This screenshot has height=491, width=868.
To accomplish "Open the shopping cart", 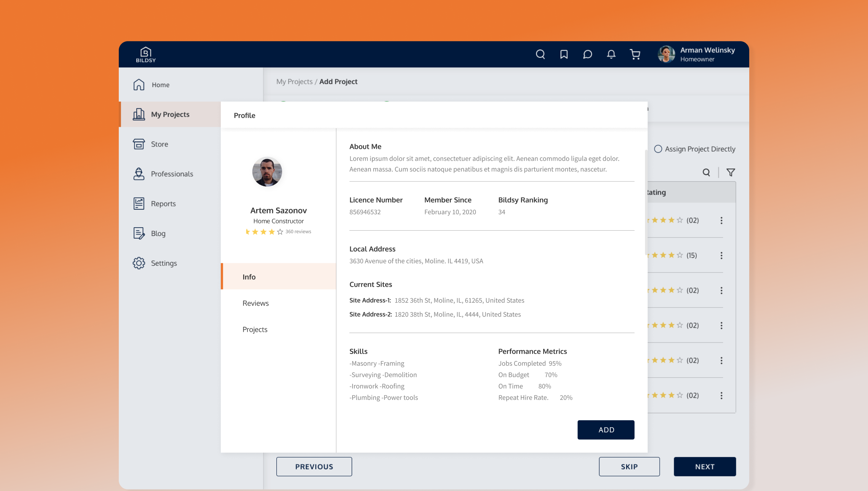I will [635, 54].
